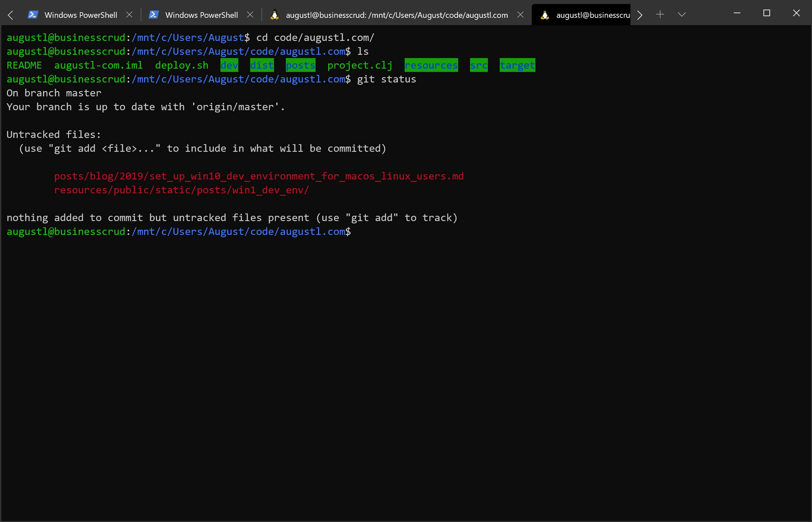Image resolution: width=812 pixels, height=522 pixels.
Task: Click the 'ls' command text
Action: click(363, 51)
